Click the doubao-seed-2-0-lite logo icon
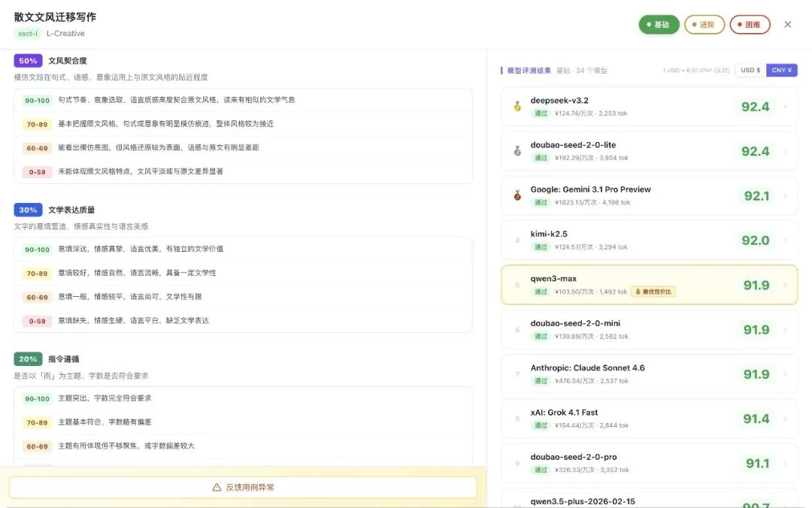The image size is (812, 508). (x=517, y=151)
